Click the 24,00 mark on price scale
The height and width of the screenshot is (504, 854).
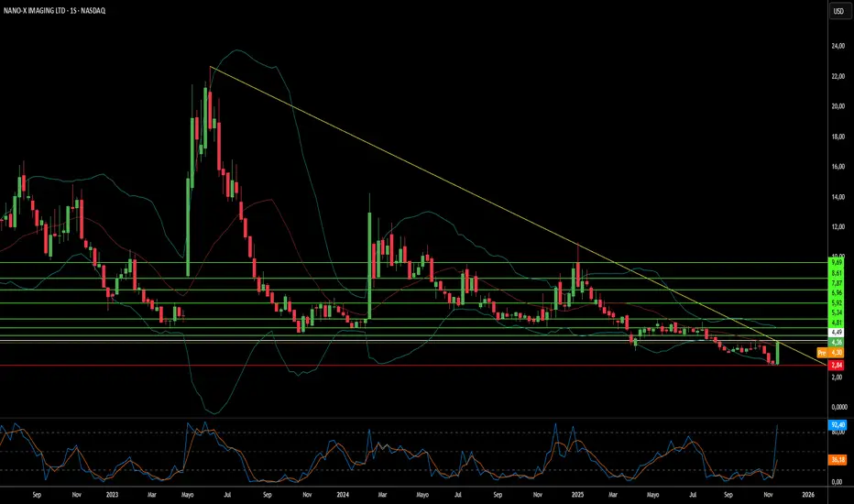pos(838,47)
